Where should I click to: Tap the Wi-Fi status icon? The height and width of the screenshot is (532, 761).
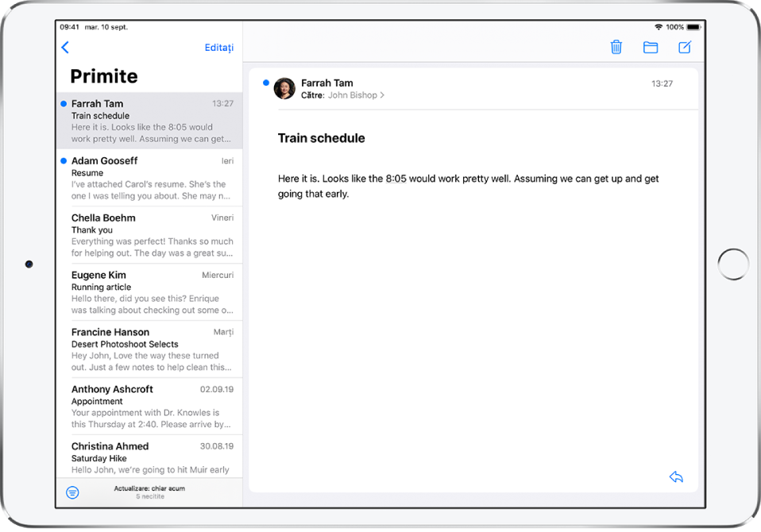tap(658, 27)
